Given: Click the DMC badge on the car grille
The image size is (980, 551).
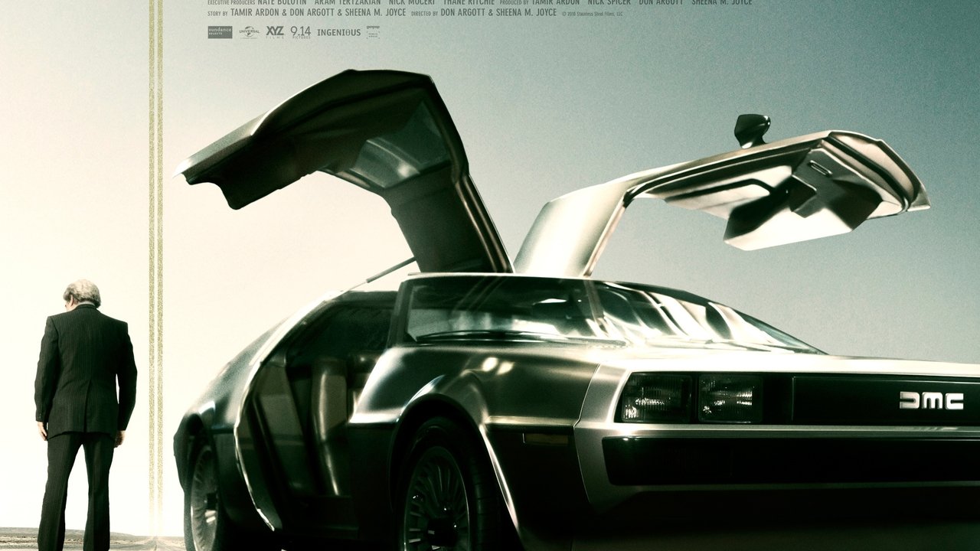Looking at the screenshot, I should [x=931, y=401].
